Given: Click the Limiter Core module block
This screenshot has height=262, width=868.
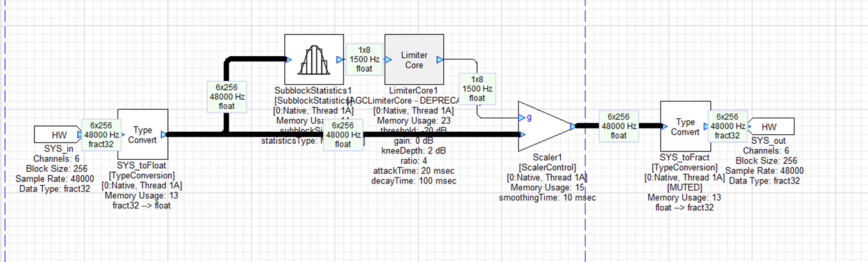Looking at the screenshot, I should (414, 59).
